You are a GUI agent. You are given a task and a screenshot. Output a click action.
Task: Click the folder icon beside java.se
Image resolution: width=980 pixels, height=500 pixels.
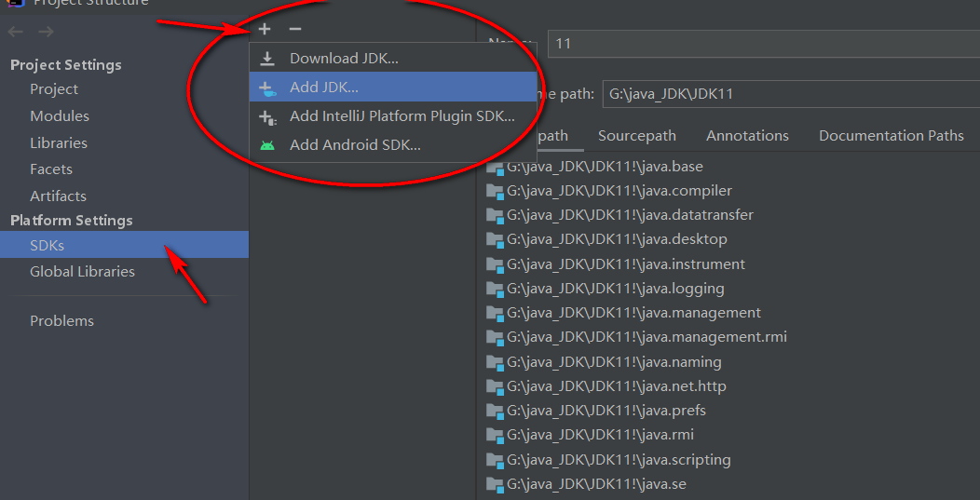(x=495, y=485)
